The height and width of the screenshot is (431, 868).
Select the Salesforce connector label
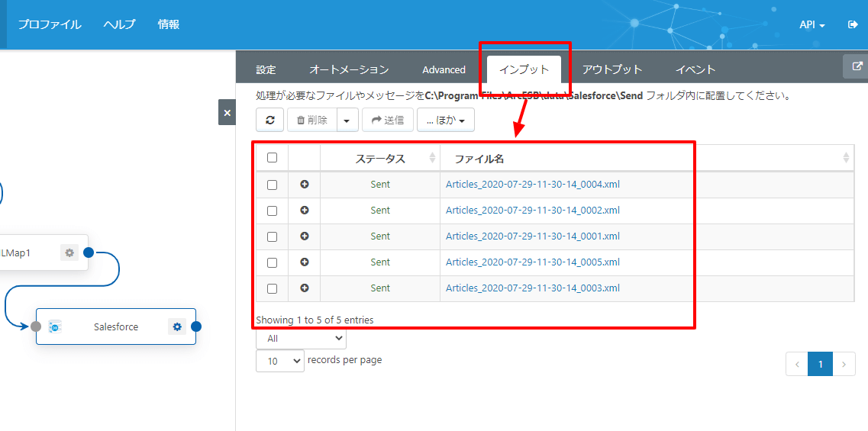(116, 327)
